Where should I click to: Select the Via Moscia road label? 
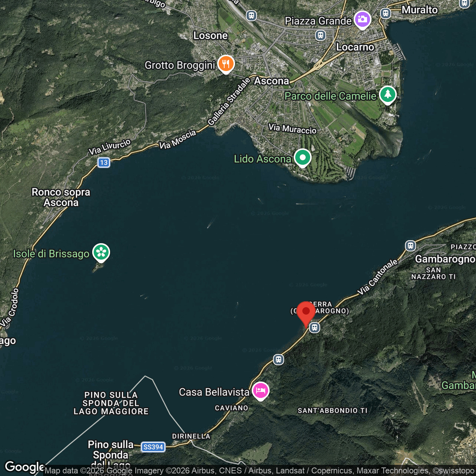178,139
